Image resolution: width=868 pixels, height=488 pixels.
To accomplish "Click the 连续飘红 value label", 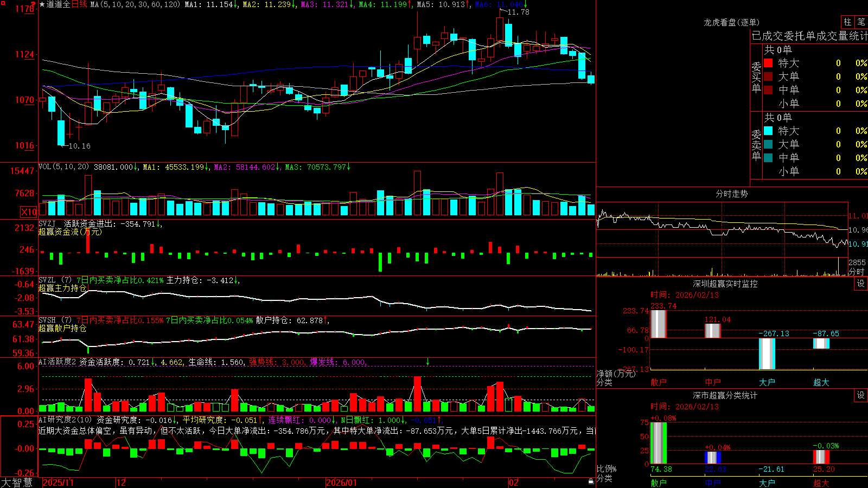I will pos(301,420).
